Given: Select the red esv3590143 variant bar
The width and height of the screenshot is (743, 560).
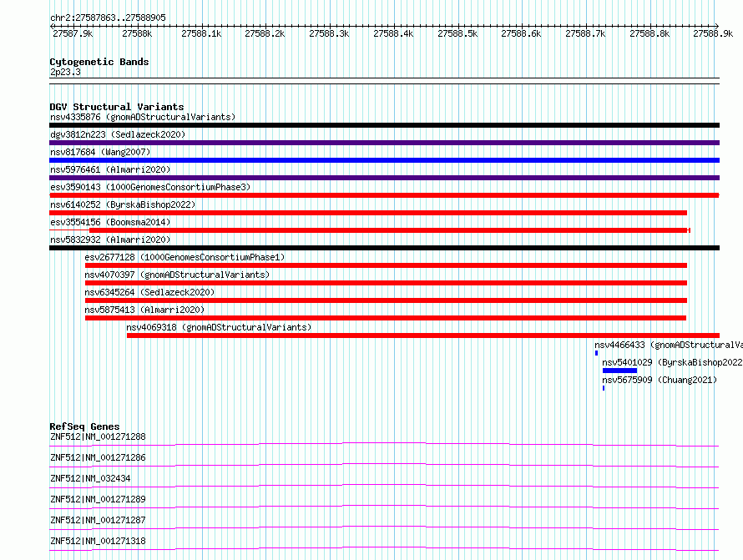Looking at the screenshot, I should (x=384, y=195).
